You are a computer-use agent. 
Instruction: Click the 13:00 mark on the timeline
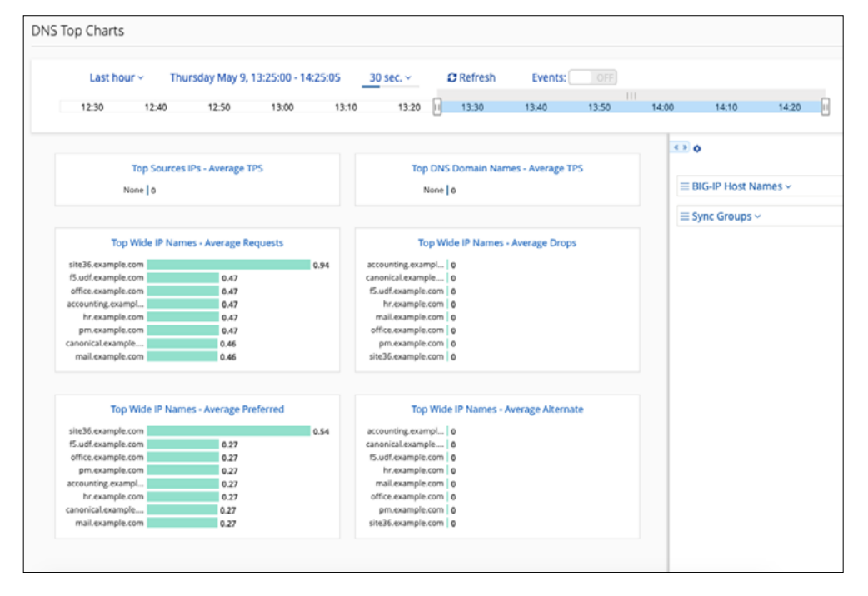coord(282,107)
